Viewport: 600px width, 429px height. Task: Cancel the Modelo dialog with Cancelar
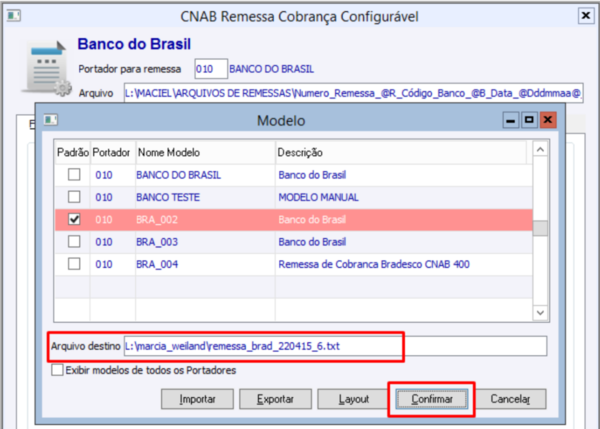click(510, 399)
